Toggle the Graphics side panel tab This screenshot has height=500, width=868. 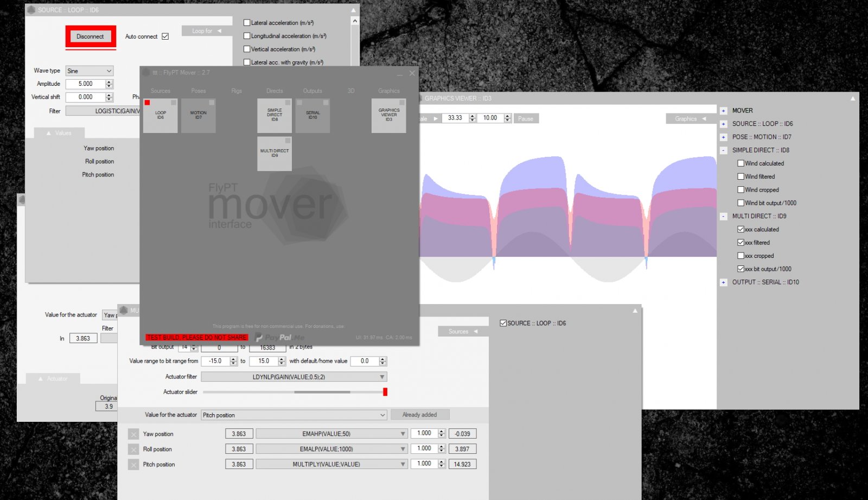click(x=691, y=118)
